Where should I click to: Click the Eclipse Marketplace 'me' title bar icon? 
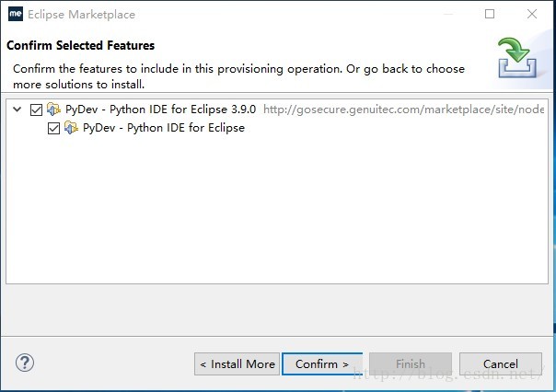15,14
